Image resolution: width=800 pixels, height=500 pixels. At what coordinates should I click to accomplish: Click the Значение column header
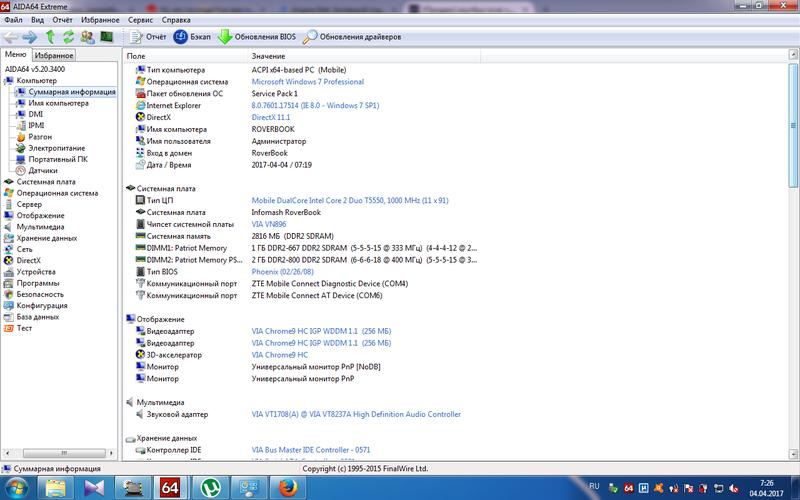click(364, 56)
